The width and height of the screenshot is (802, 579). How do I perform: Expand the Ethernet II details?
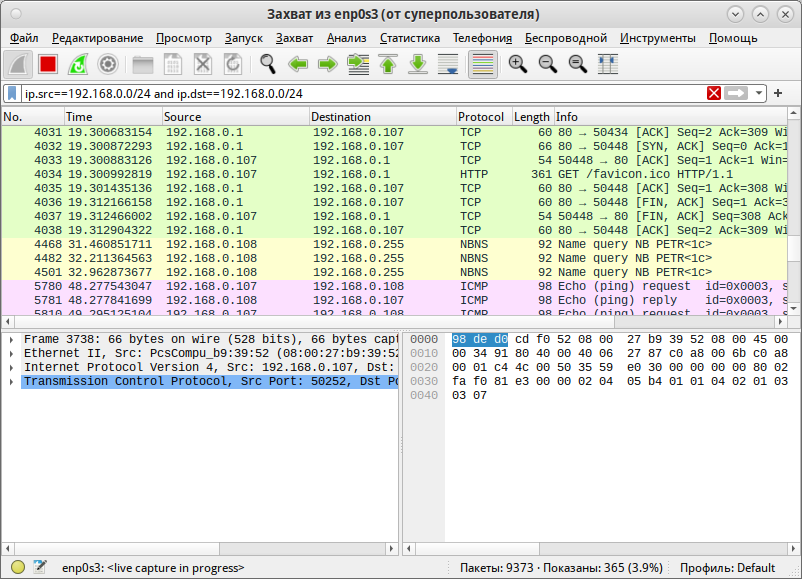(x=11, y=353)
